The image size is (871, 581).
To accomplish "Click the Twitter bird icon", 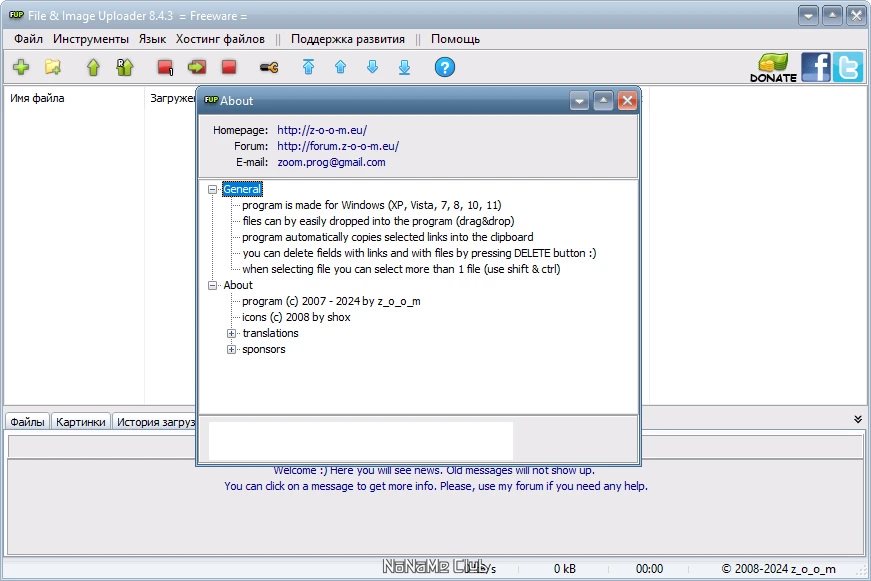I will pyautogui.click(x=848, y=67).
